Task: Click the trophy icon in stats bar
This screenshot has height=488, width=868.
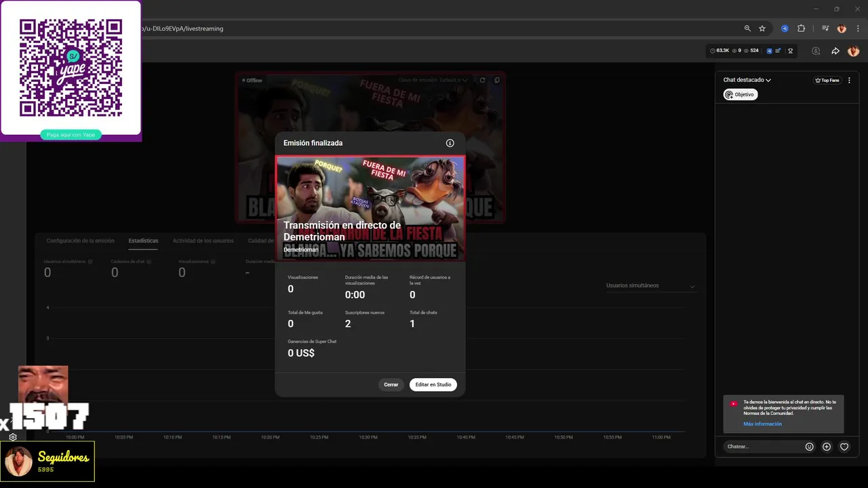Action: (790, 51)
